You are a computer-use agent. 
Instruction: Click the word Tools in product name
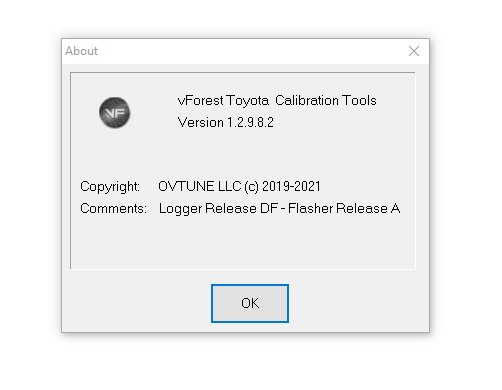359,100
